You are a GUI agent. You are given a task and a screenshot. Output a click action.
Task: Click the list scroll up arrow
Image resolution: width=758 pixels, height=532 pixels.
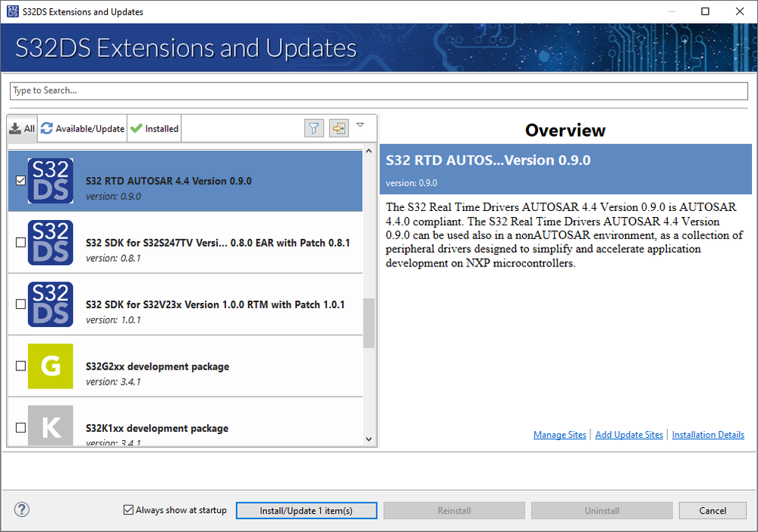click(369, 151)
